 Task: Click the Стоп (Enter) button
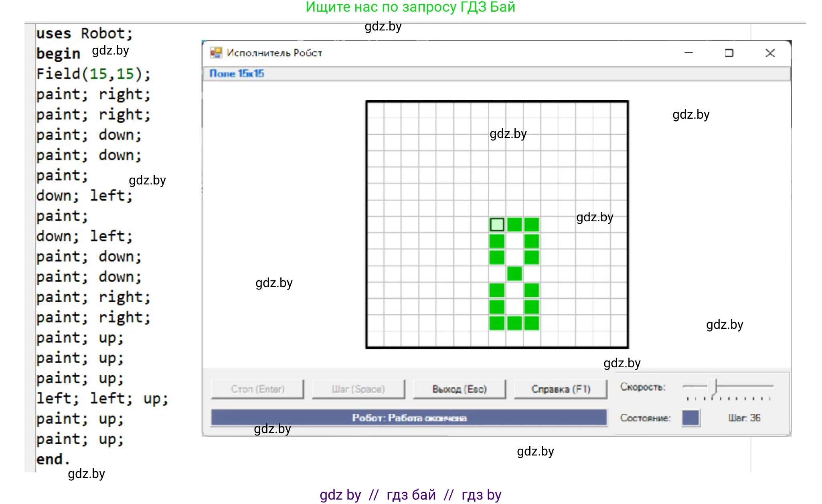click(257, 389)
